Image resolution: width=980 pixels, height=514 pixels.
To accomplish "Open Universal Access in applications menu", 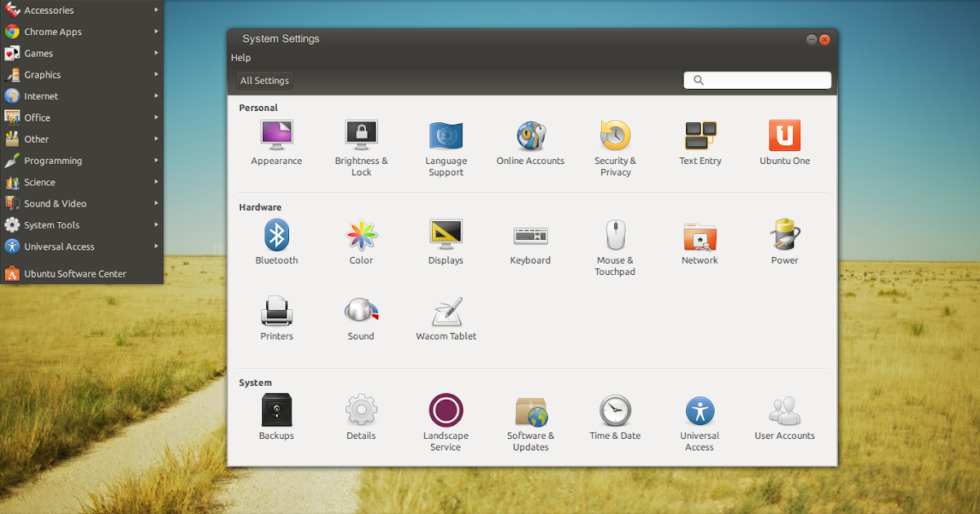I will 82,246.
